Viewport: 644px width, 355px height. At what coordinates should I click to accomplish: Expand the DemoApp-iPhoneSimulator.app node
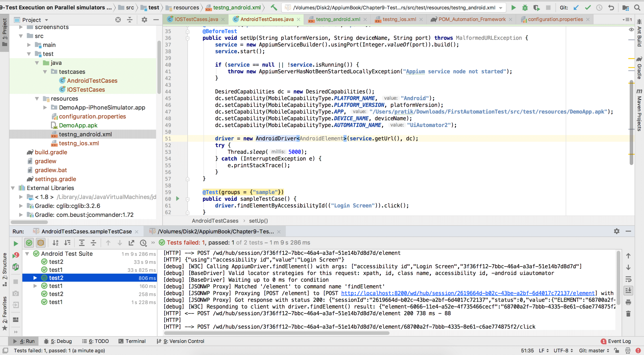click(x=45, y=107)
